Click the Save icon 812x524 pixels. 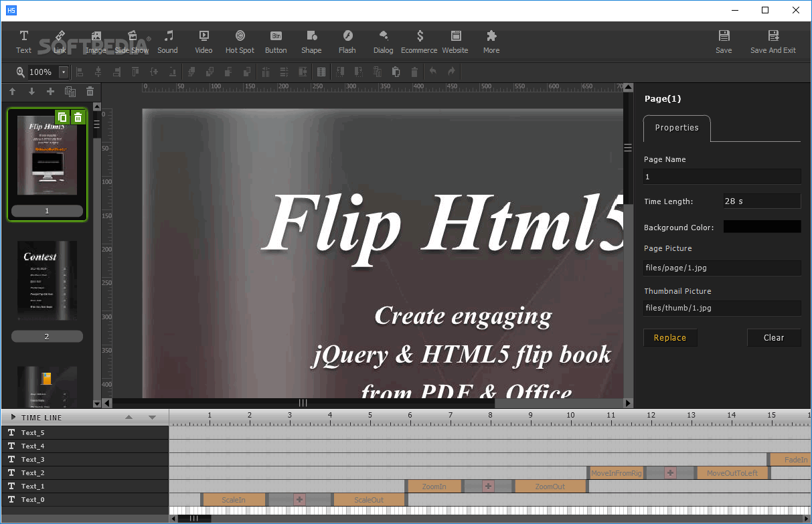click(724, 41)
